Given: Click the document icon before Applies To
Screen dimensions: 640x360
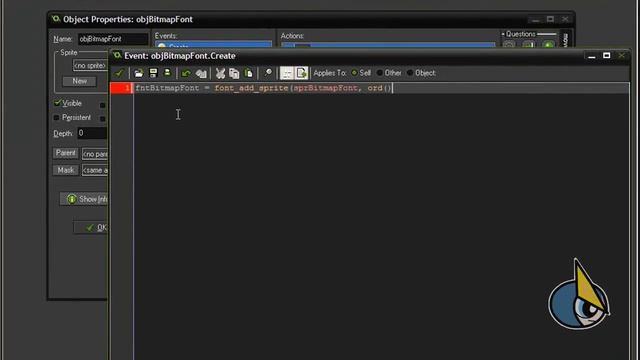Looking at the screenshot, I should click(x=301, y=73).
